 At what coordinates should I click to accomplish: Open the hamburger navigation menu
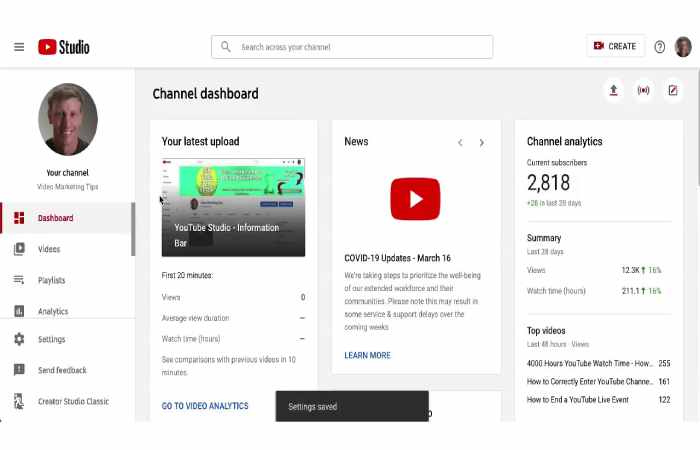pyautogui.click(x=19, y=47)
